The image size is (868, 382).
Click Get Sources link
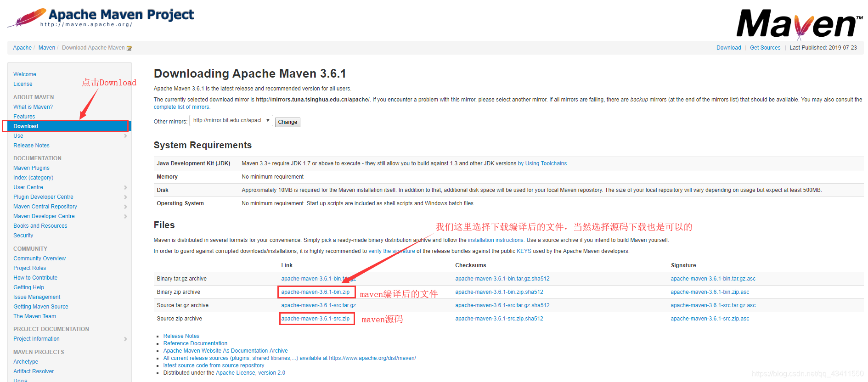pyautogui.click(x=765, y=48)
